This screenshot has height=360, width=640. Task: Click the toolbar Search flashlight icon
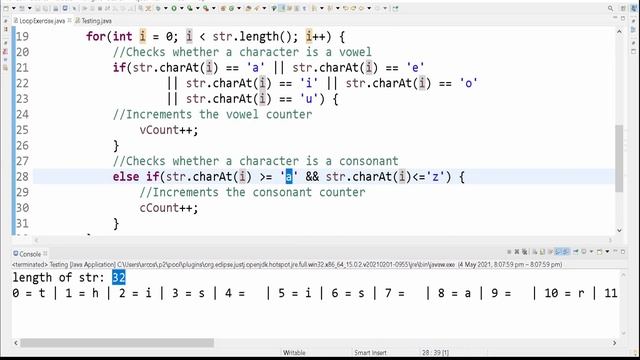(x=257, y=8)
